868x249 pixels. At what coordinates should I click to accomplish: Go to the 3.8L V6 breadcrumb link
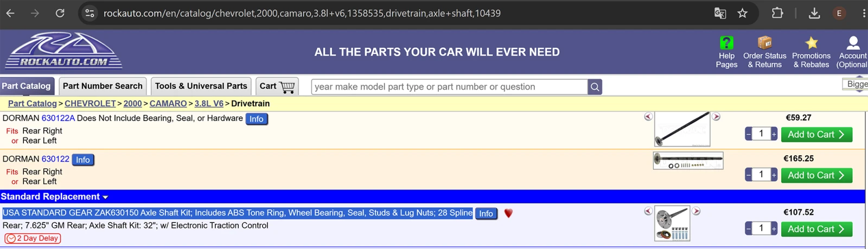coord(209,104)
